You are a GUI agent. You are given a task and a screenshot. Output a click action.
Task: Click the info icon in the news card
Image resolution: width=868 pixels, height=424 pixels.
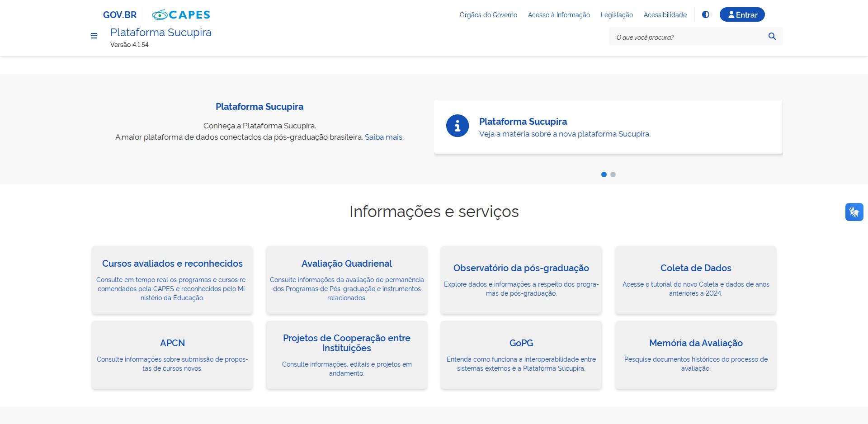pos(458,126)
